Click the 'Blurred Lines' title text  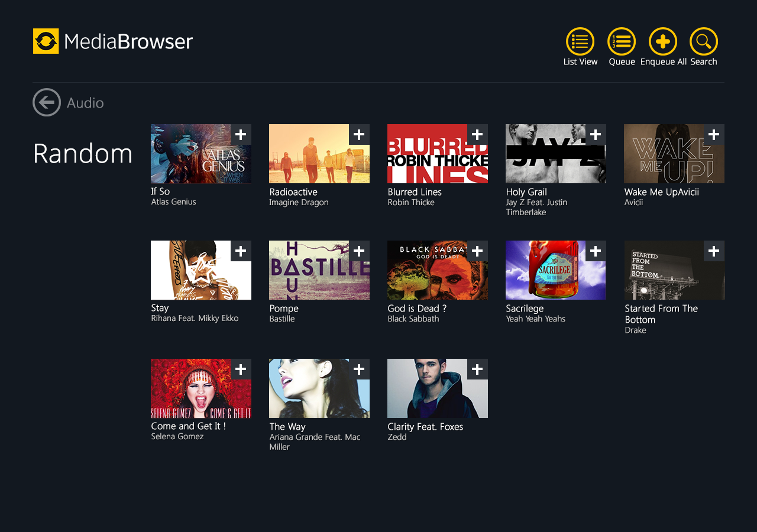[415, 192]
